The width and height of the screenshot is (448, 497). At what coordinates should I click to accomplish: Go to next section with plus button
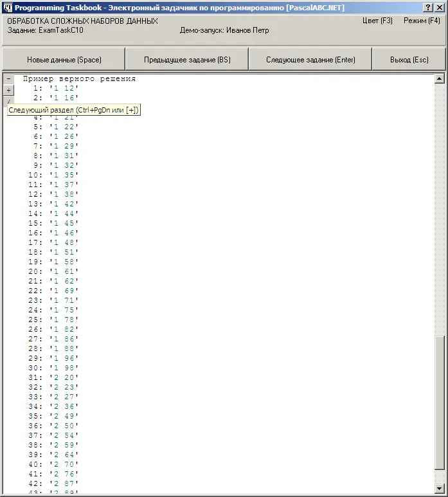click(8, 91)
